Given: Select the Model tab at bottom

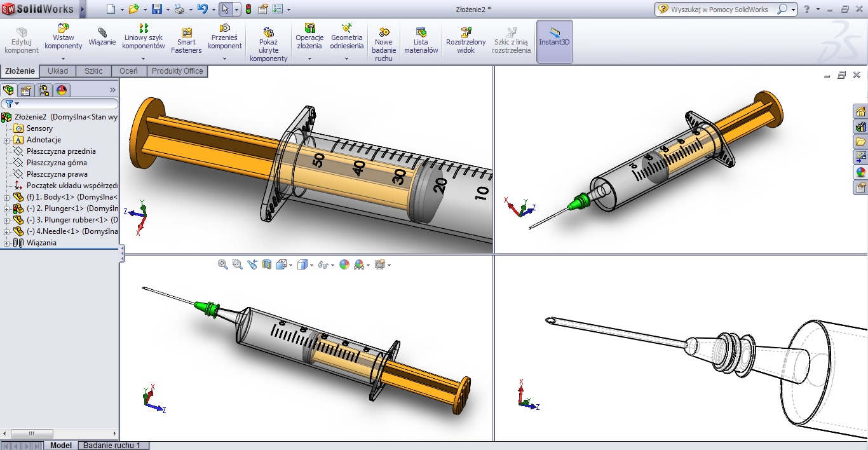Looking at the screenshot, I should 61,446.
